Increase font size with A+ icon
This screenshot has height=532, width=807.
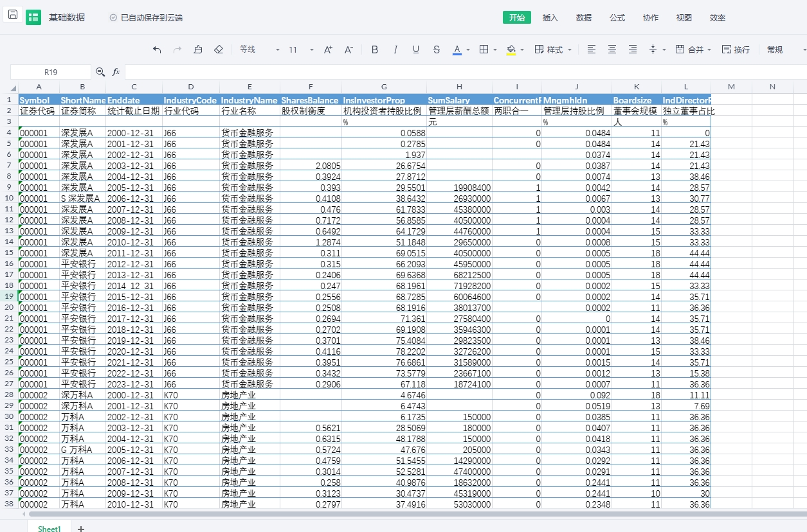[328, 49]
